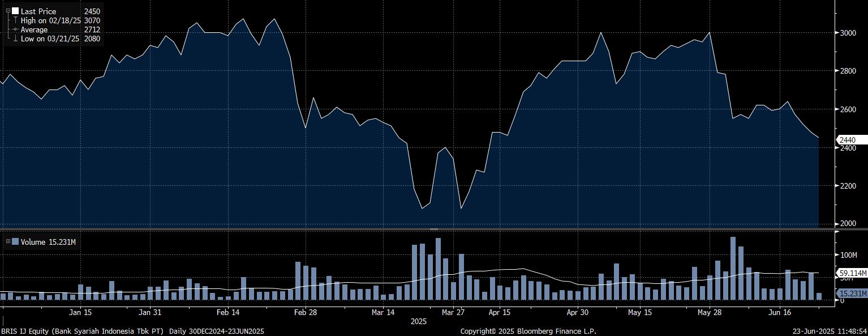Click the 'Jan 31' date axis label
The height and width of the screenshot is (336, 868).
(x=150, y=312)
